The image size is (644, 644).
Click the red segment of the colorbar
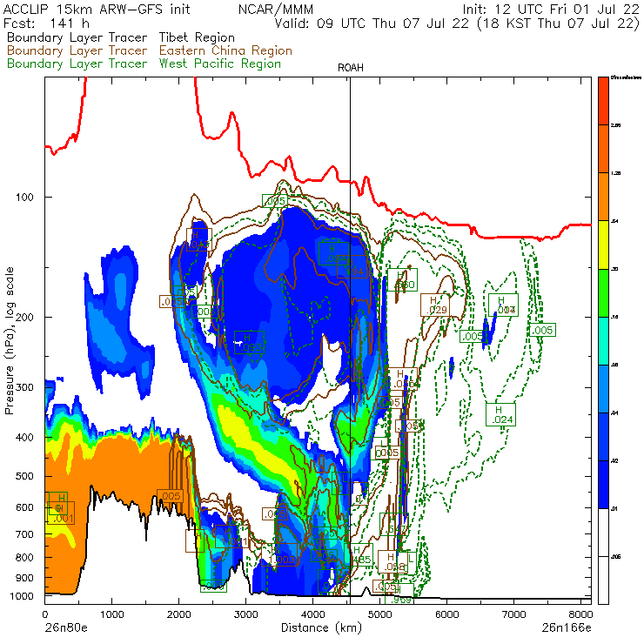tap(603, 101)
